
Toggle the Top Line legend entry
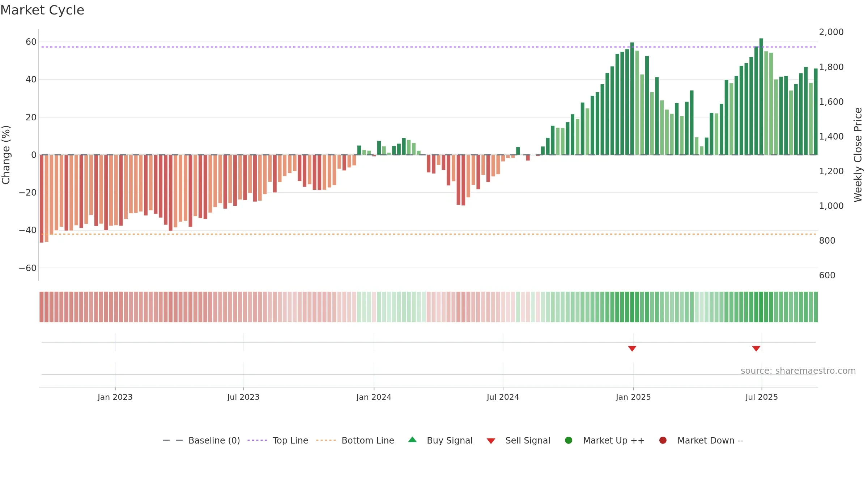tap(278, 440)
